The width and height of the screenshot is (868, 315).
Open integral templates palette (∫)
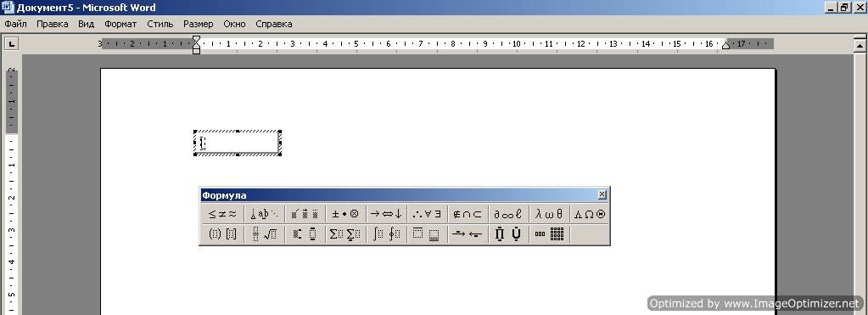tap(386, 234)
